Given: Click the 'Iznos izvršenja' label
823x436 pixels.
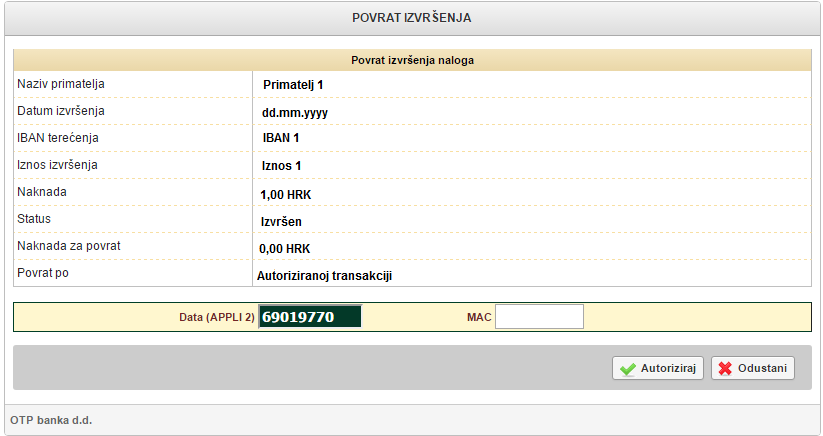Looking at the screenshot, I should click(x=57, y=165).
